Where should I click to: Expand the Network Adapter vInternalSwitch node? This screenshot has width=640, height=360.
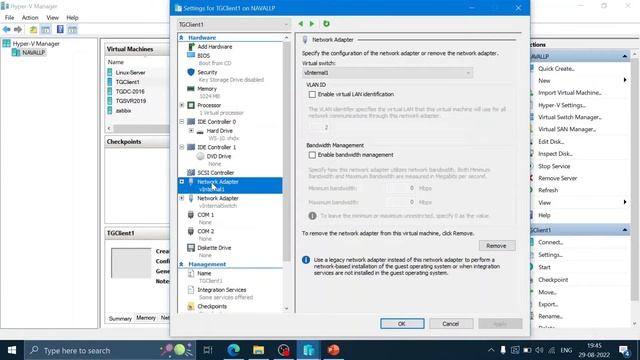[x=182, y=198]
